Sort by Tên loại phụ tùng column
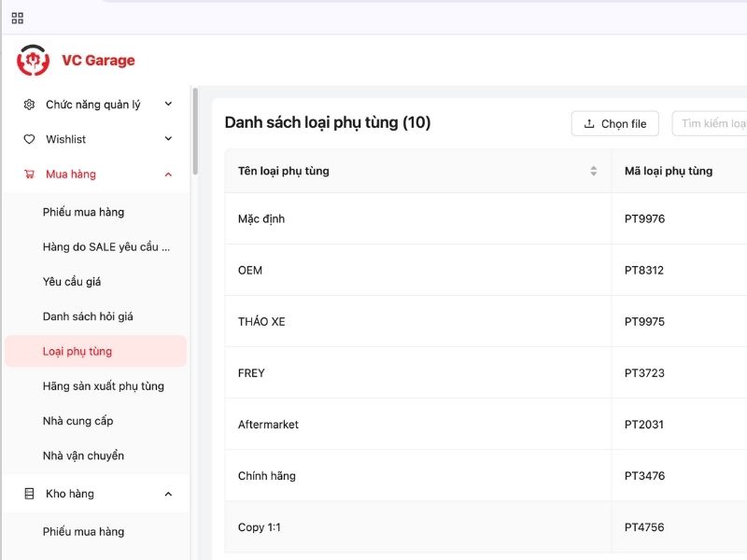Viewport: 747px width, 560px height. pos(593,171)
